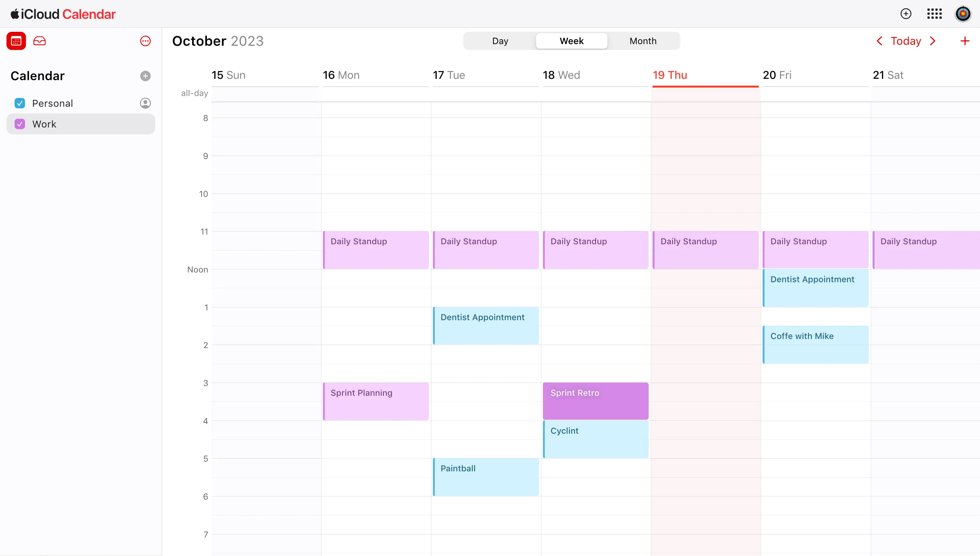Open the iCloud mail icon
The height and width of the screenshot is (556, 980).
40,41
